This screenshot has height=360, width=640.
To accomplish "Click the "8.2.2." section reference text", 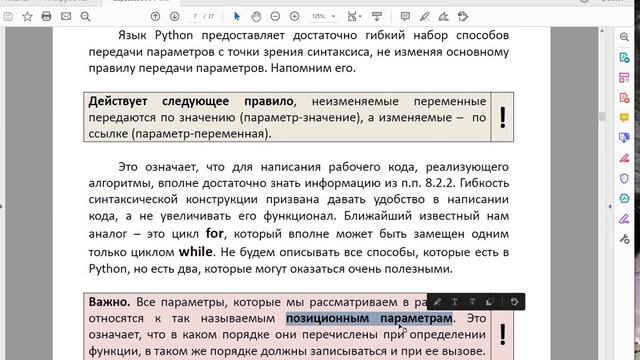I will [440, 183].
